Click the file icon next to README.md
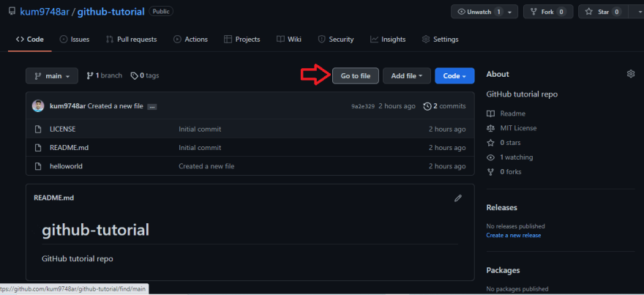 coord(38,148)
